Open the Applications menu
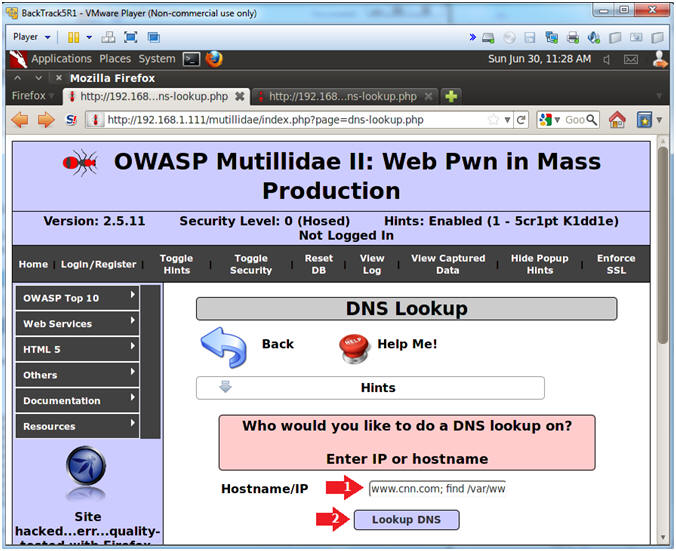The image size is (676, 551). (x=61, y=59)
